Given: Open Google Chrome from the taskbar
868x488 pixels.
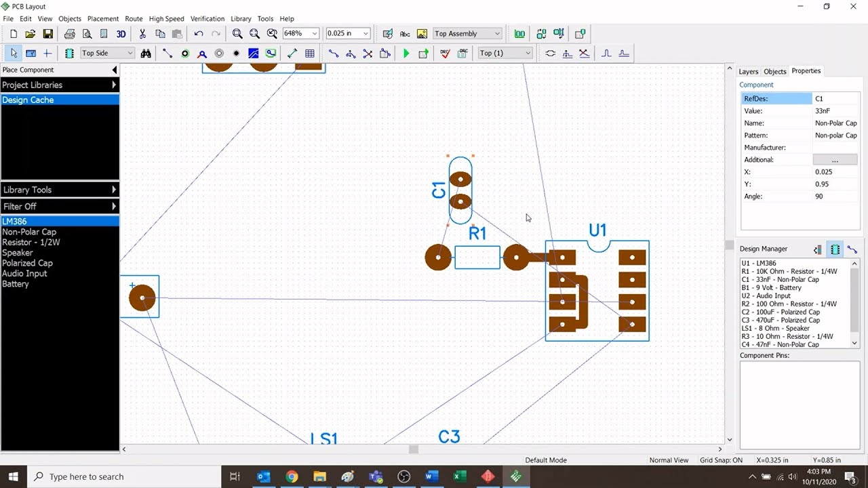Looking at the screenshot, I should coord(292,476).
